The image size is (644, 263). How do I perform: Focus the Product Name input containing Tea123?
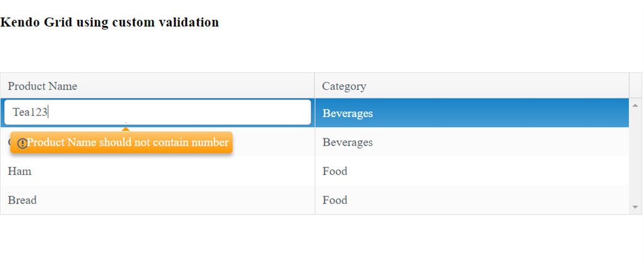click(x=157, y=113)
